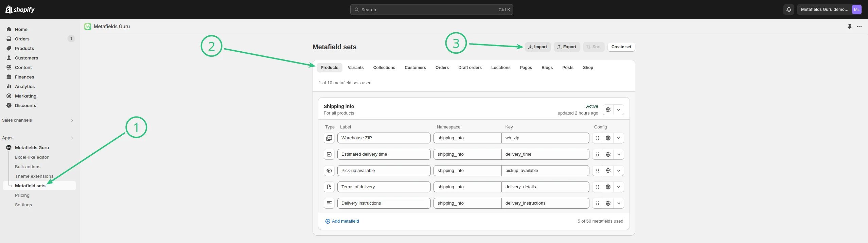The width and height of the screenshot is (868, 243).
Task: Pin the Metafields Guru app
Action: click(850, 27)
